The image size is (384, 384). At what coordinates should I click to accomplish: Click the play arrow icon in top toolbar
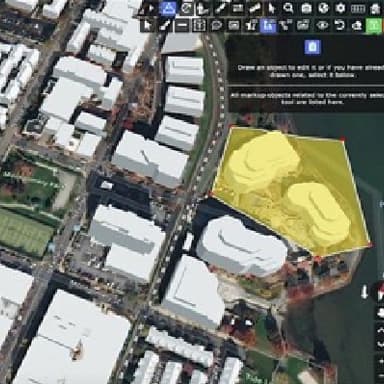(x=151, y=8)
